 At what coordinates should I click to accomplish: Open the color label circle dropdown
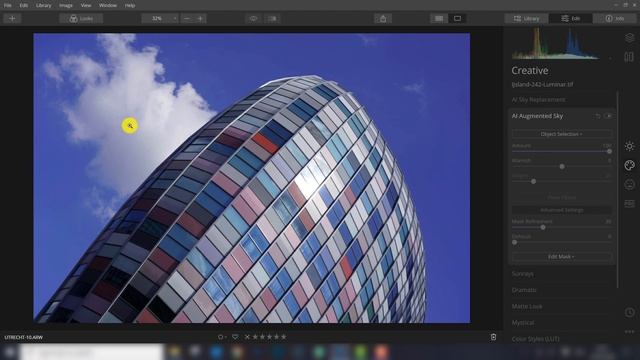tap(222, 337)
